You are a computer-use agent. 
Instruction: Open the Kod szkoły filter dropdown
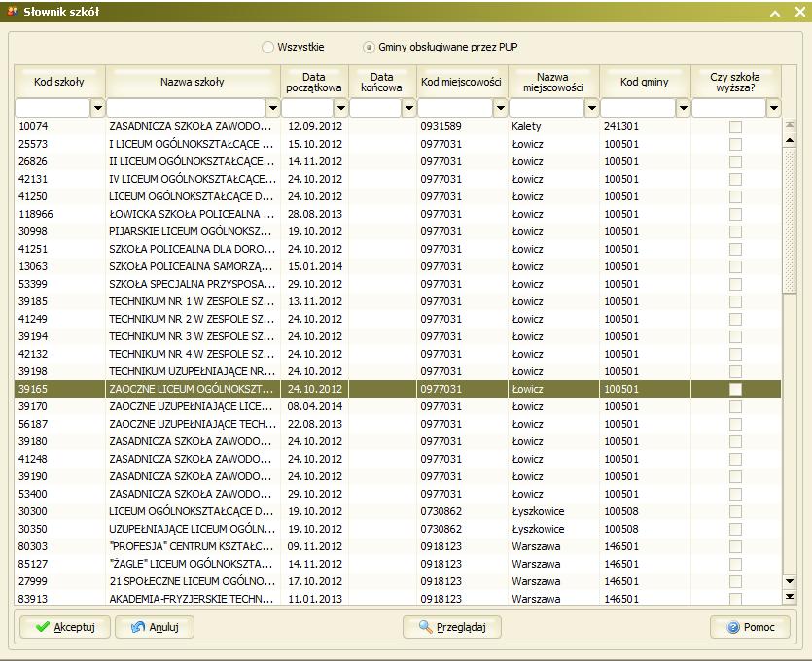pyautogui.click(x=98, y=108)
